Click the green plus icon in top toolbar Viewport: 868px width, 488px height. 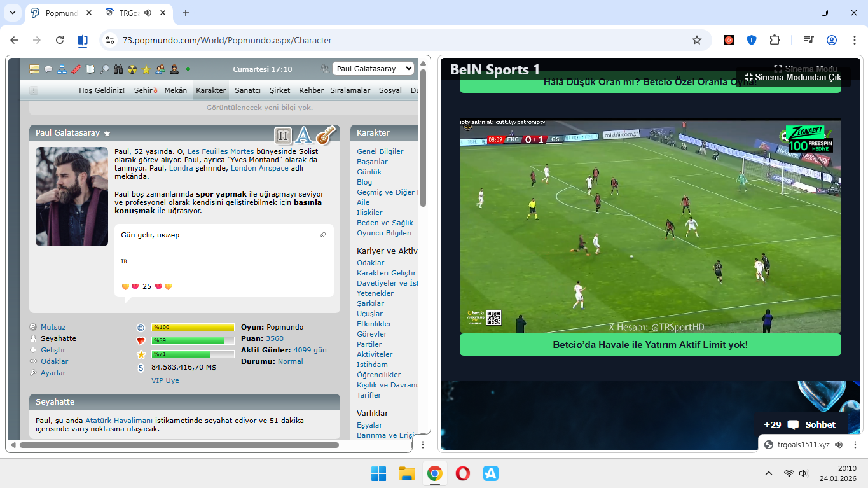pos(188,69)
